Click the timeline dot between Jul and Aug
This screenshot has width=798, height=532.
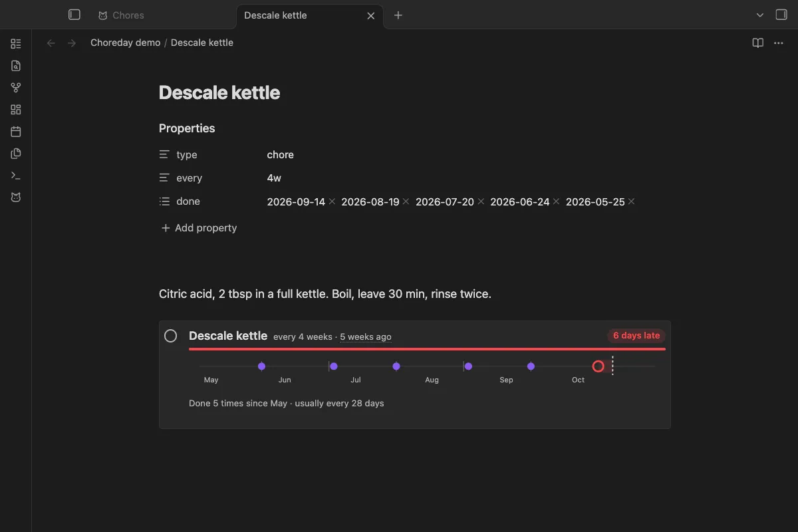point(396,366)
